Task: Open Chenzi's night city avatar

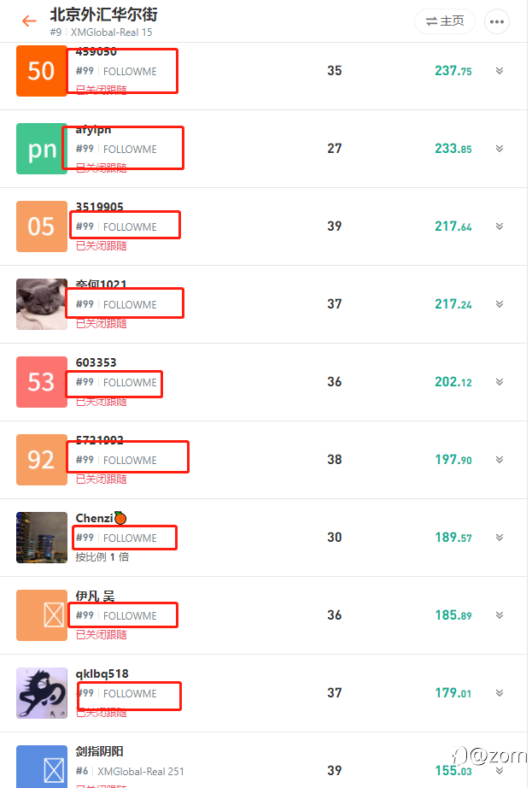Action: tap(41, 538)
